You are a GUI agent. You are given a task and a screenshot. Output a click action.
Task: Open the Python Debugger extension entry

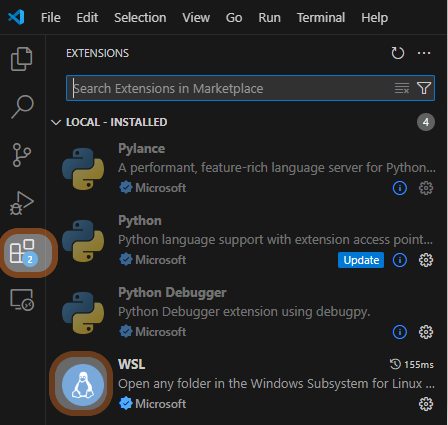click(x=247, y=312)
